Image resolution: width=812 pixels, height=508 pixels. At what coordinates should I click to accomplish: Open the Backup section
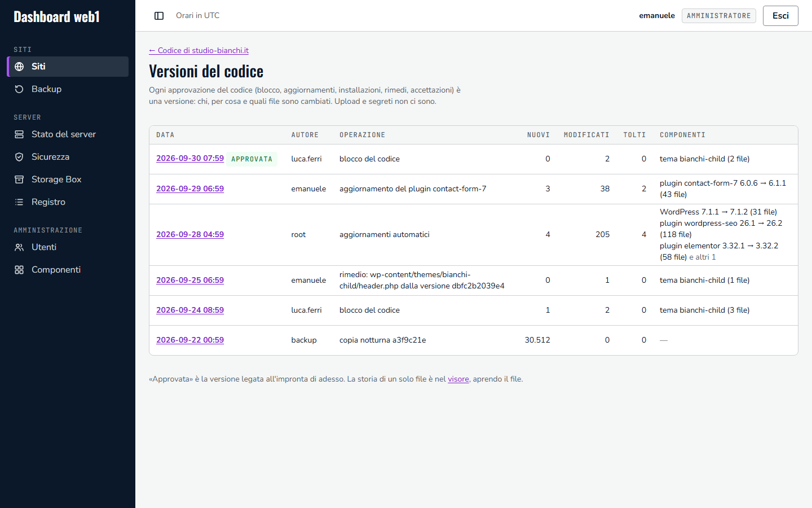pos(68,89)
